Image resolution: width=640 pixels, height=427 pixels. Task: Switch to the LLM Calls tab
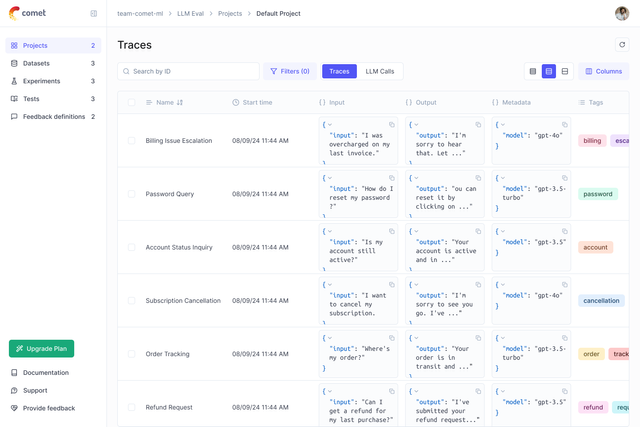tap(379, 72)
